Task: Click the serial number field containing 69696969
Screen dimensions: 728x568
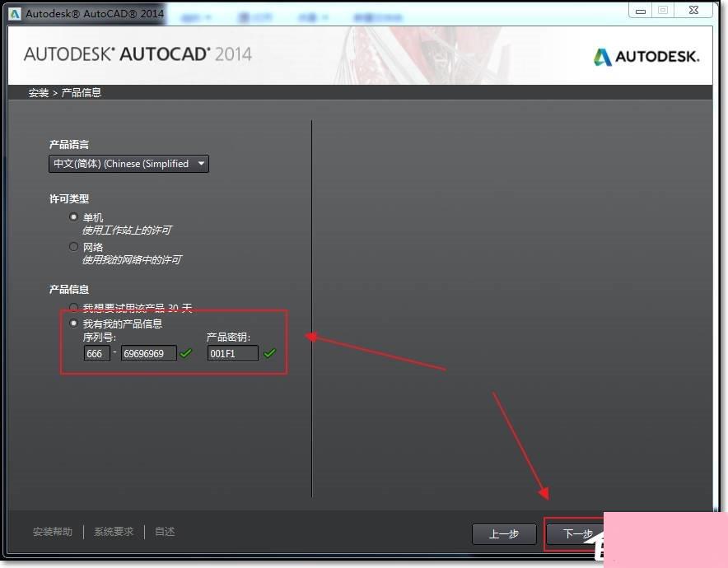Action: pyautogui.click(x=148, y=354)
